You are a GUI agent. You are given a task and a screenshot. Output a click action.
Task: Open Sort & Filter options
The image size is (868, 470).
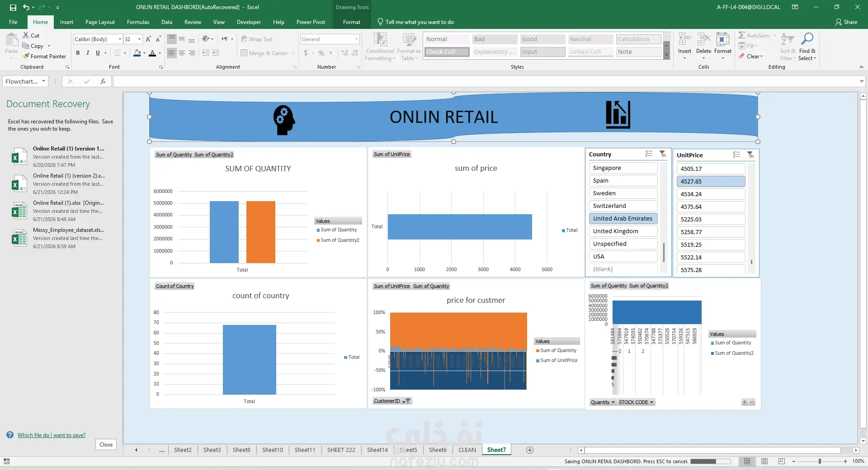click(x=788, y=47)
